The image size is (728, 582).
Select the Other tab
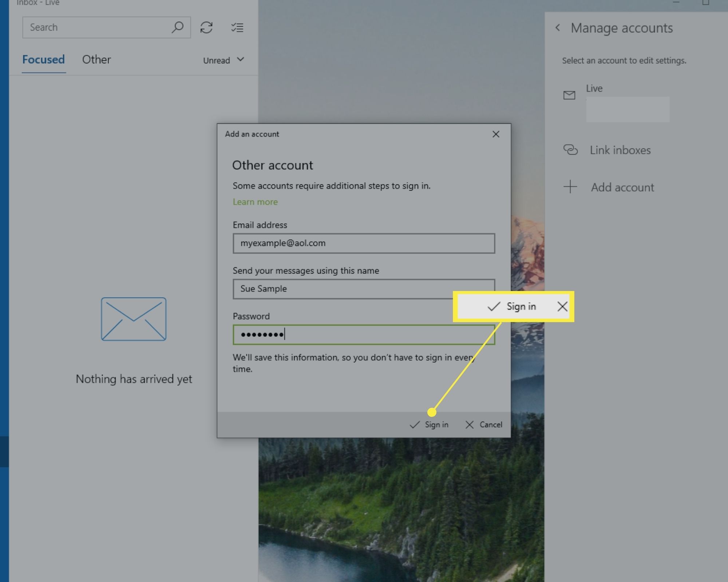click(96, 59)
